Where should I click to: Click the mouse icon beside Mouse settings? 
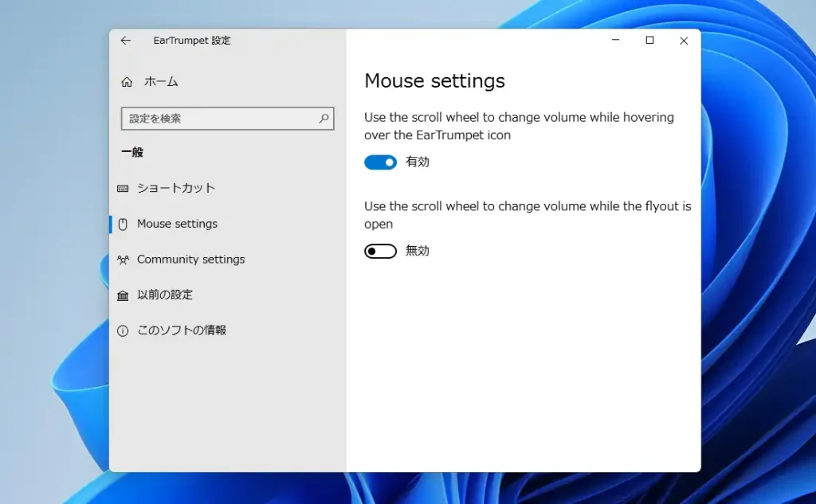[125, 224]
